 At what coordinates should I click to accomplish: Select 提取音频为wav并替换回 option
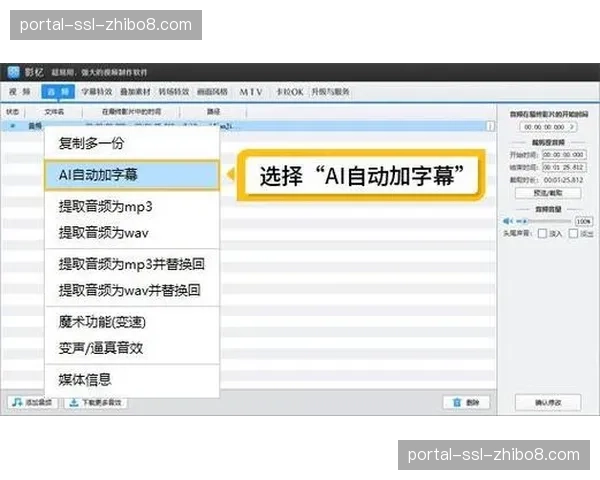click(x=132, y=290)
